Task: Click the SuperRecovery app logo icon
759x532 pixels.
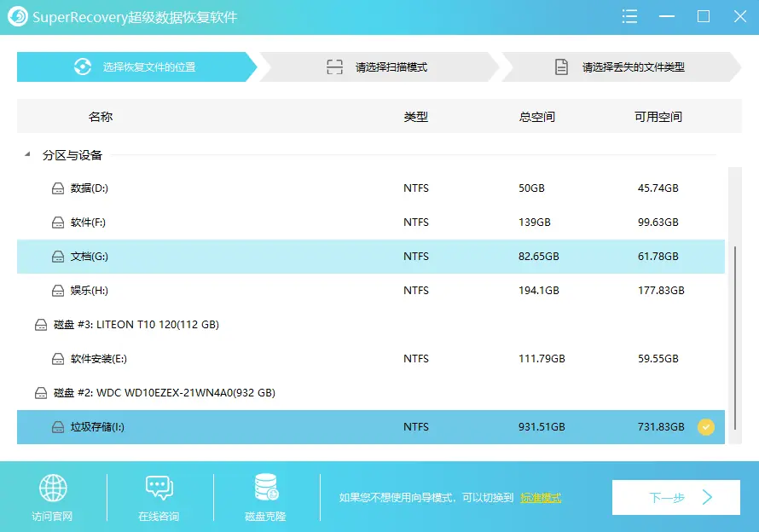Action: point(18,16)
